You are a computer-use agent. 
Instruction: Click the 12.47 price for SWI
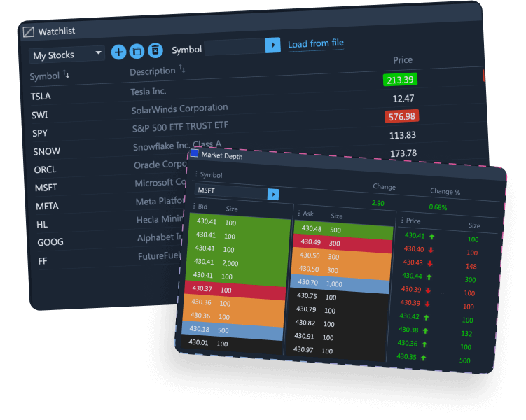click(x=403, y=98)
